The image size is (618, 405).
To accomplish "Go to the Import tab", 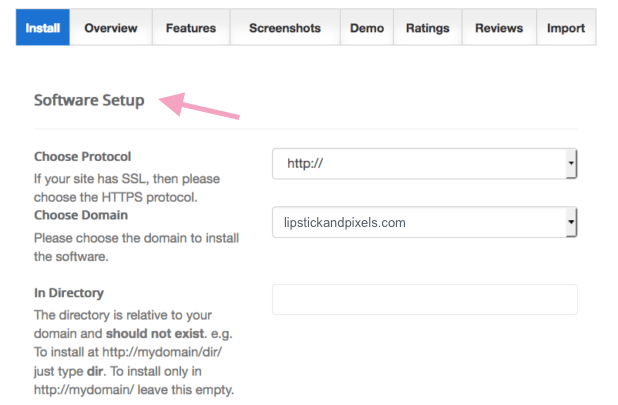I will 566,28.
